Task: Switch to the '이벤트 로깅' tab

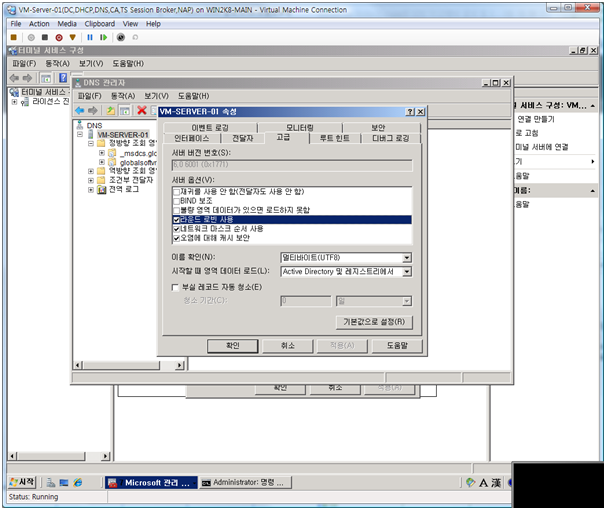Action: coord(210,128)
